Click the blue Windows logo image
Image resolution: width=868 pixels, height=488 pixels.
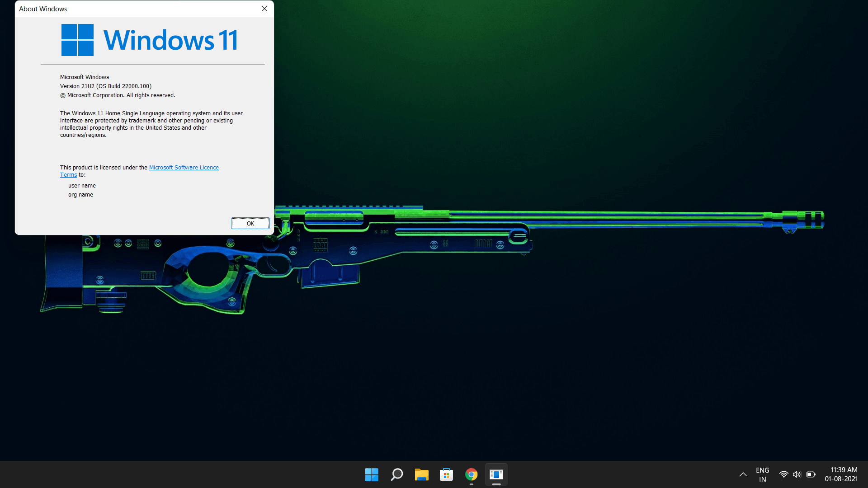pos(77,40)
